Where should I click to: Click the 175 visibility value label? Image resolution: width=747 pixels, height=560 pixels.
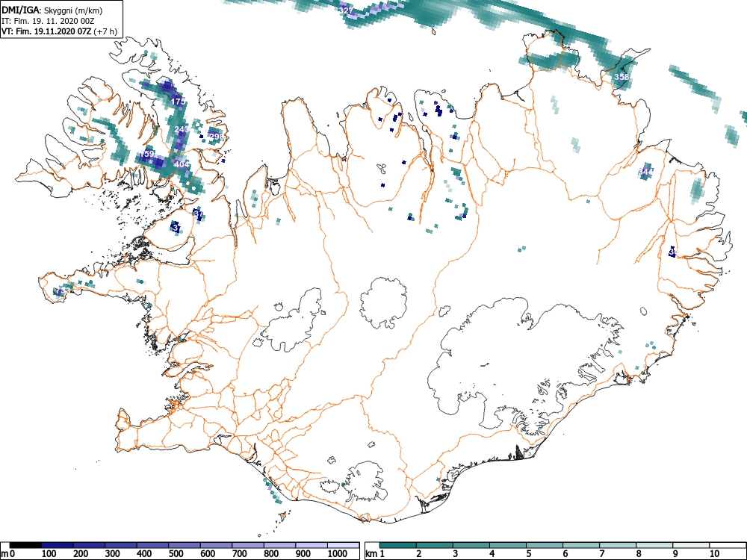[x=179, y=102]
